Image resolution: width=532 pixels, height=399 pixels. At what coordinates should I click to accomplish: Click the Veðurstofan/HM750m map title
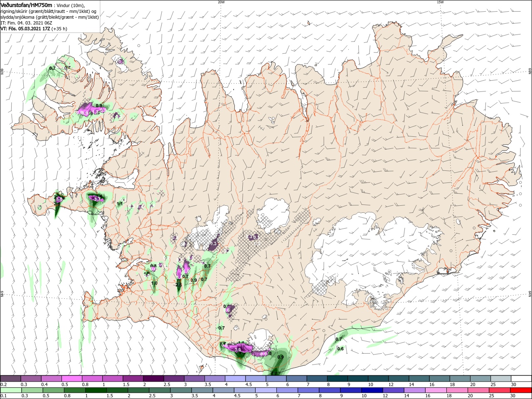pos(26,5)
